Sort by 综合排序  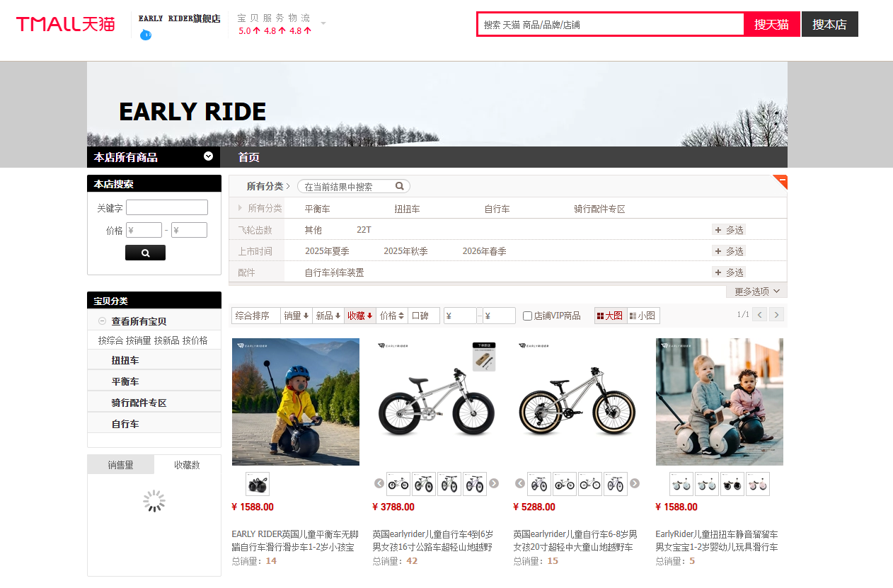click(256, 316)
